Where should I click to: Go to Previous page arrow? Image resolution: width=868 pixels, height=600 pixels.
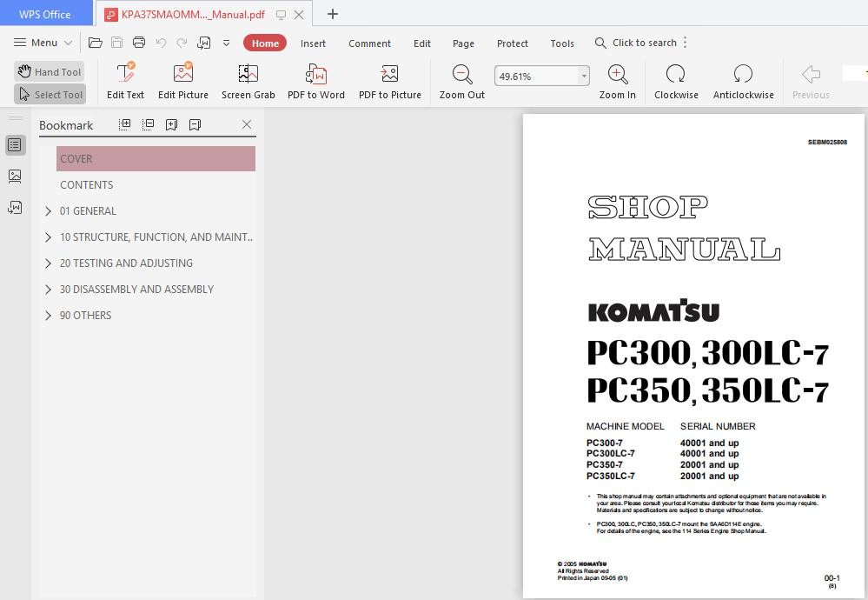tap(811, 81)
